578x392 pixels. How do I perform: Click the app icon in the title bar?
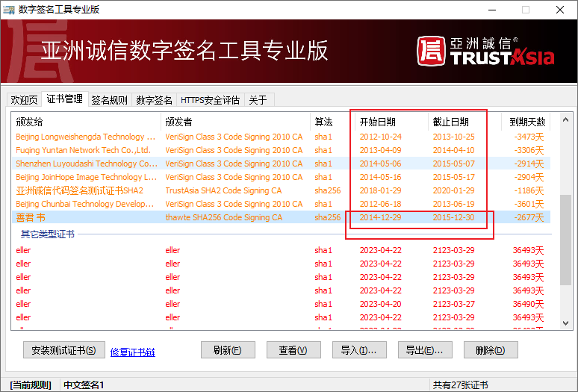point(9,10)
